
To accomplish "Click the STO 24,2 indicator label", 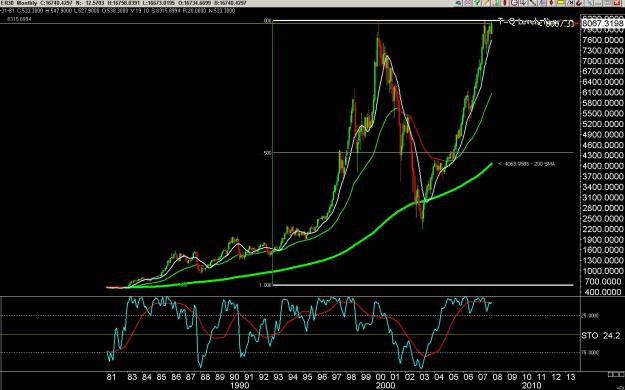I will point(602,336).
